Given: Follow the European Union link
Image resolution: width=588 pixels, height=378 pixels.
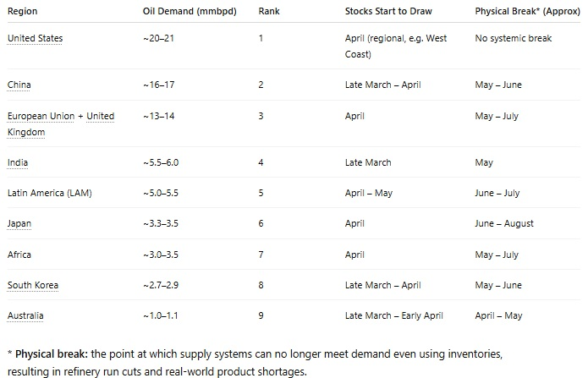Looking at the screenshot, I should (x=41, y=116).
